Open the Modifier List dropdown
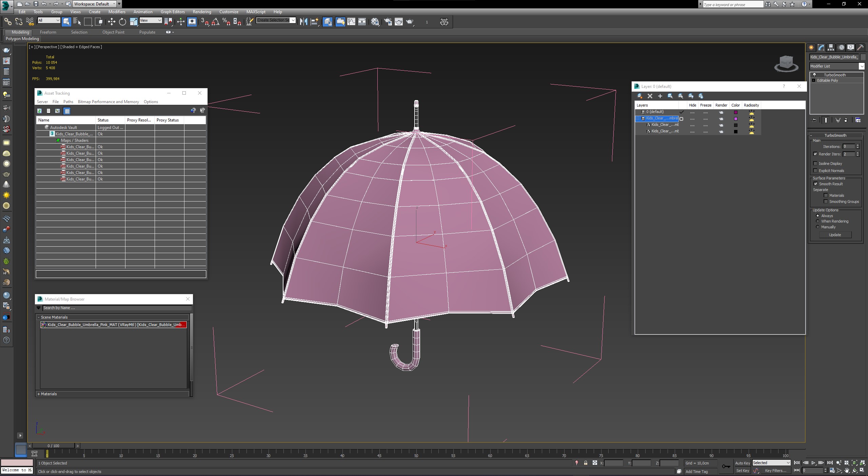Viewport: 868px width, 476px height. [861, 66]
